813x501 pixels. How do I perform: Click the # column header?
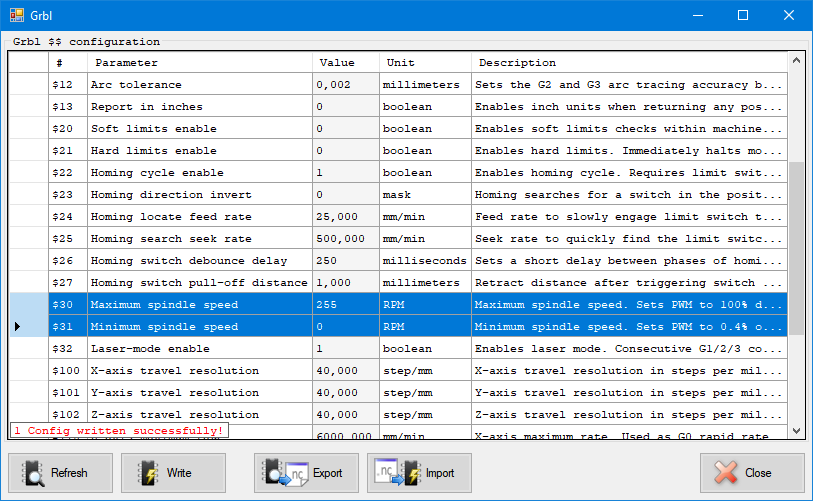(x=68, y=63)
